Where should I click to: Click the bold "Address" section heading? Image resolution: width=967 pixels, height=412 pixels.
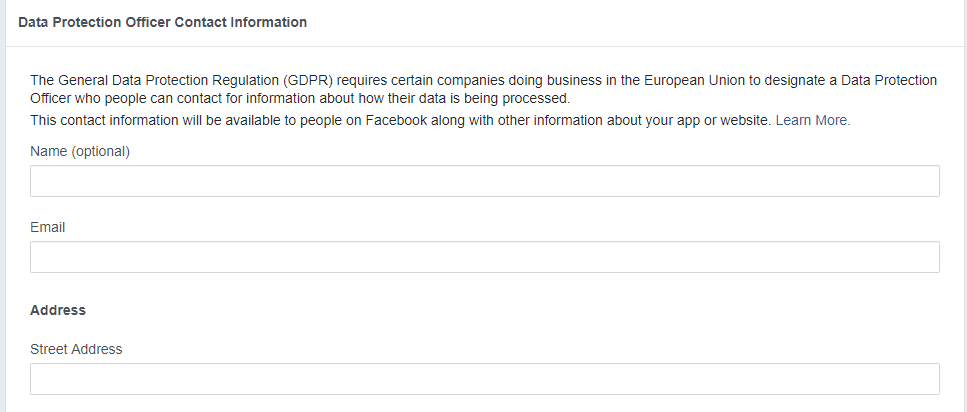pos(58,310)
